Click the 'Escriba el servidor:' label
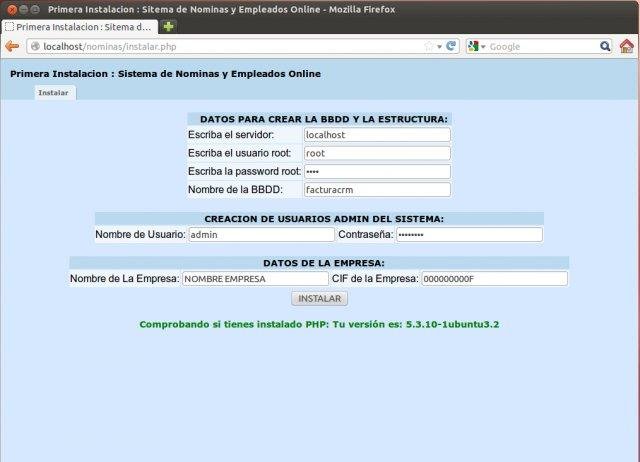 pyautogui.click(x=231, y=135)
